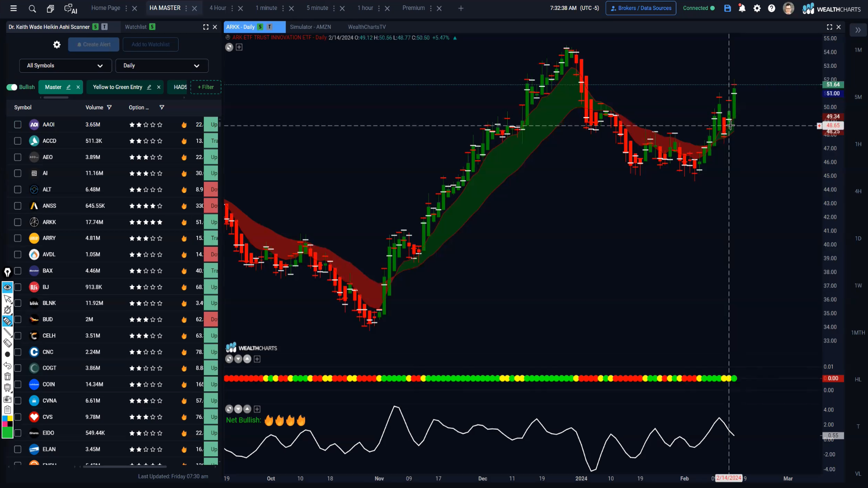Switch to the 1 minute tab
The height and width of the screenshot is (488, 868).
pos(266,8)
